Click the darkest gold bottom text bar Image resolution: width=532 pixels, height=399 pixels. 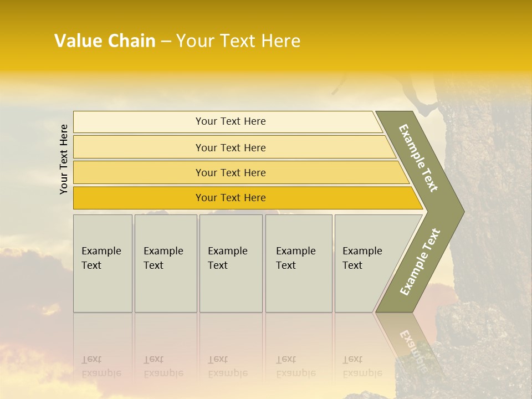click(x=231, y=198)
